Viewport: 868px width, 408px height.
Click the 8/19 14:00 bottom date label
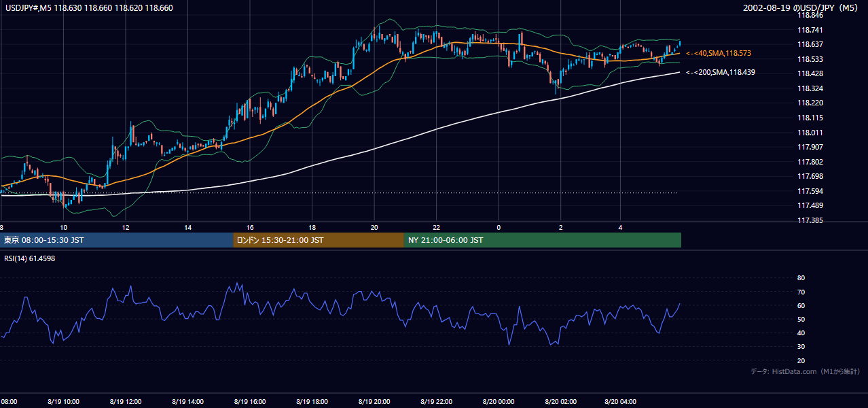187,402
